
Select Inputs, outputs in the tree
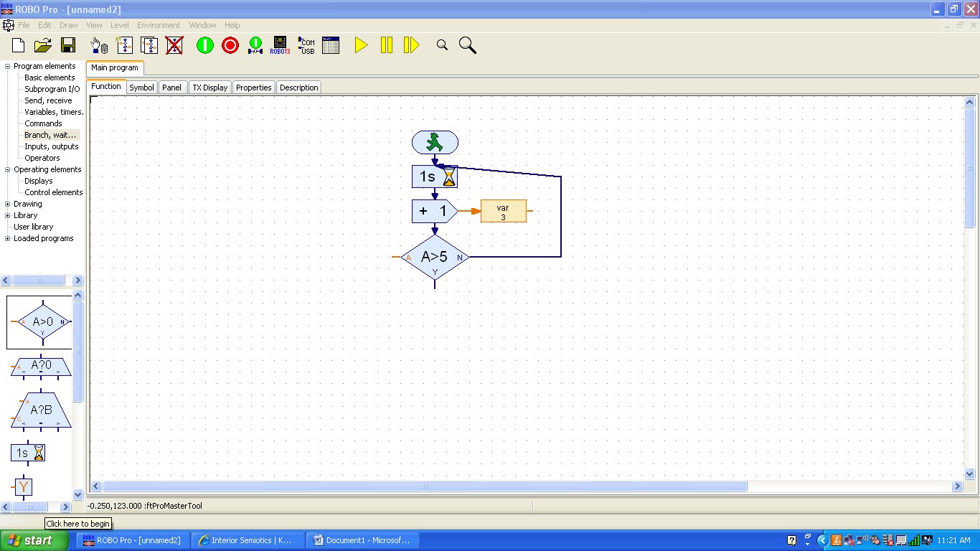click(x=52, y=146)
